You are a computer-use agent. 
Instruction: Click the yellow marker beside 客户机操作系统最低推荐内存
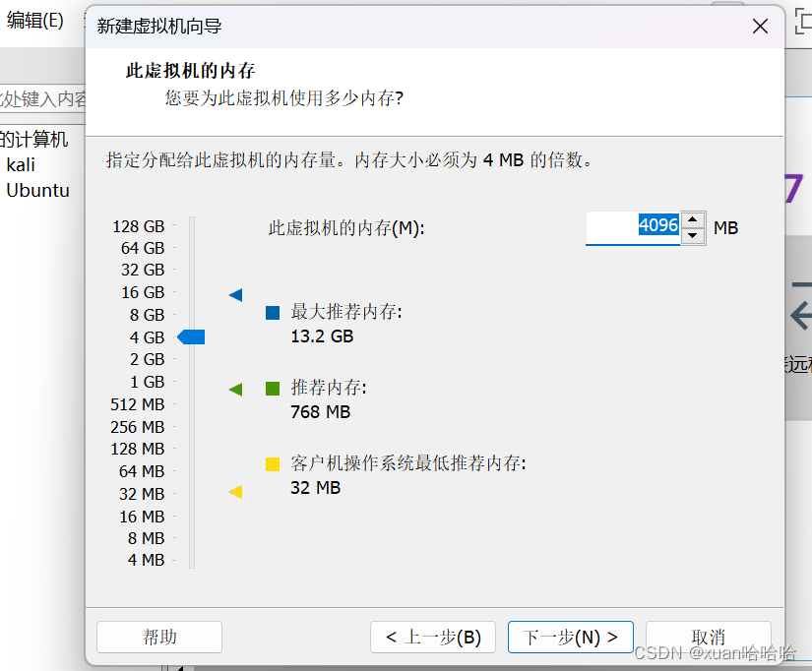point(273,463)
